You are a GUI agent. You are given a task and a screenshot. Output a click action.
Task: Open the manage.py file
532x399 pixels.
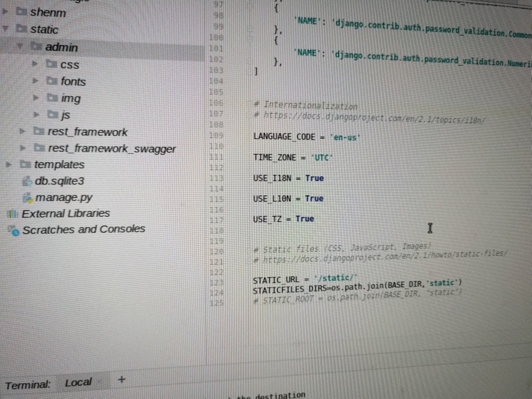pyautogui.click(x=64, y=197)
